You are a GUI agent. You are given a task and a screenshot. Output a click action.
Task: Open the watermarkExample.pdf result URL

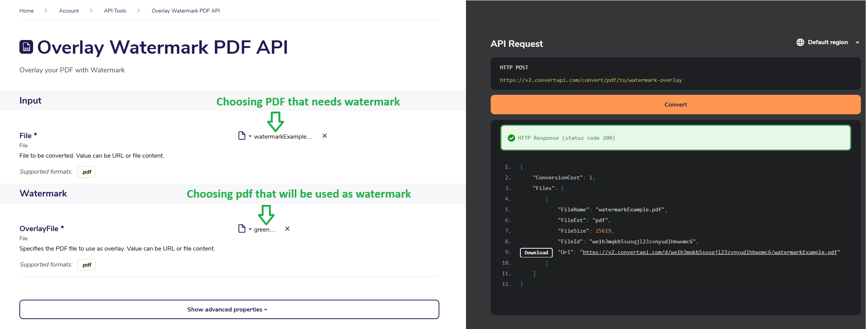710,252
